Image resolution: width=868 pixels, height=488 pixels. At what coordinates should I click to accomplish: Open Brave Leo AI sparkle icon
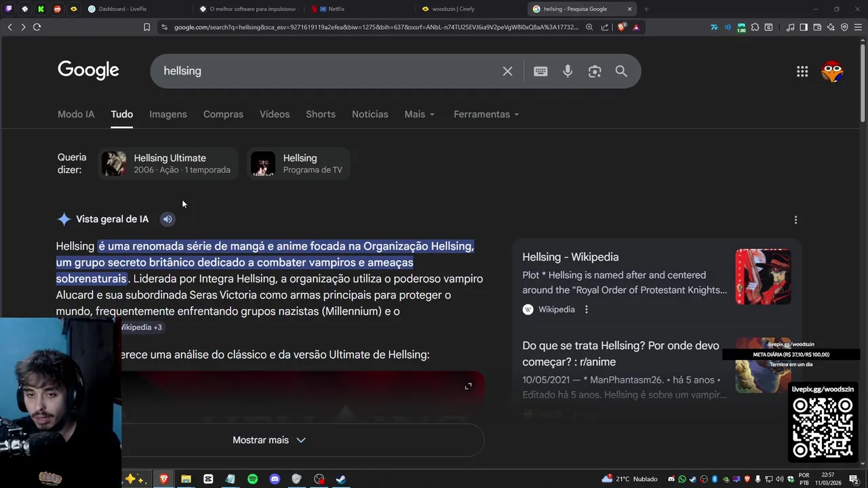831,27
